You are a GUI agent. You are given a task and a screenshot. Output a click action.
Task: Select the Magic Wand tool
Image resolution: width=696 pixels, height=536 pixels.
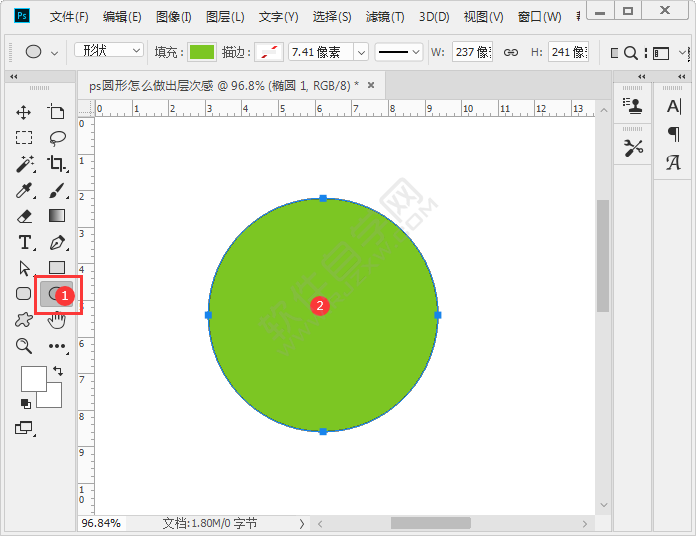(24, 164)
